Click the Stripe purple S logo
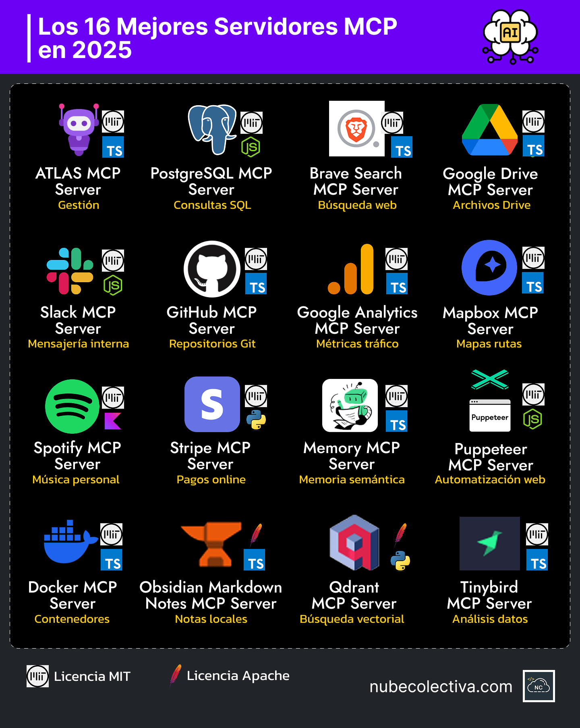This screenshot has height=728, width=580. coord(212,404)
